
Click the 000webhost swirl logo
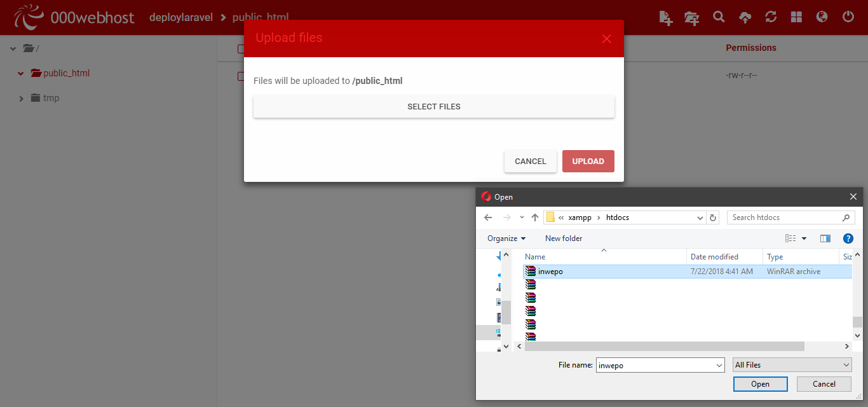(29, 17)
